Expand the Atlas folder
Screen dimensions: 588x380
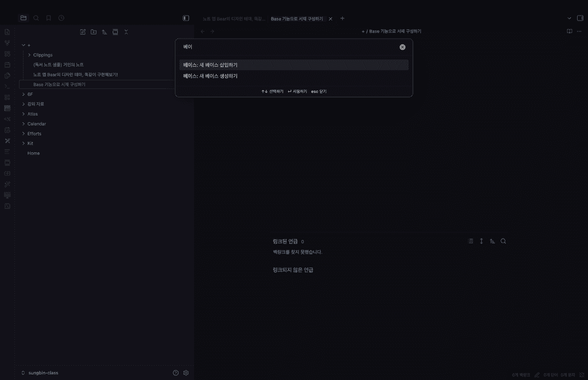23,114
